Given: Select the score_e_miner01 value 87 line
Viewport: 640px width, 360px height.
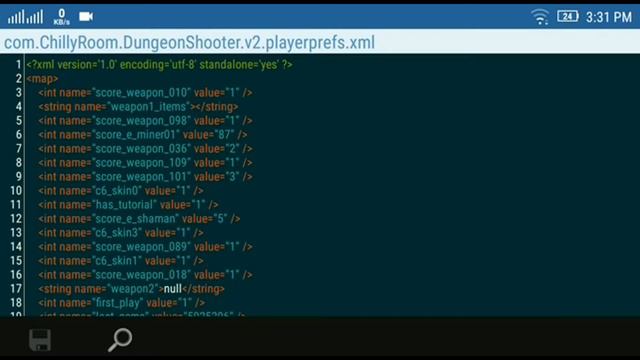Looking at the screenshot, I should [143, 135].
